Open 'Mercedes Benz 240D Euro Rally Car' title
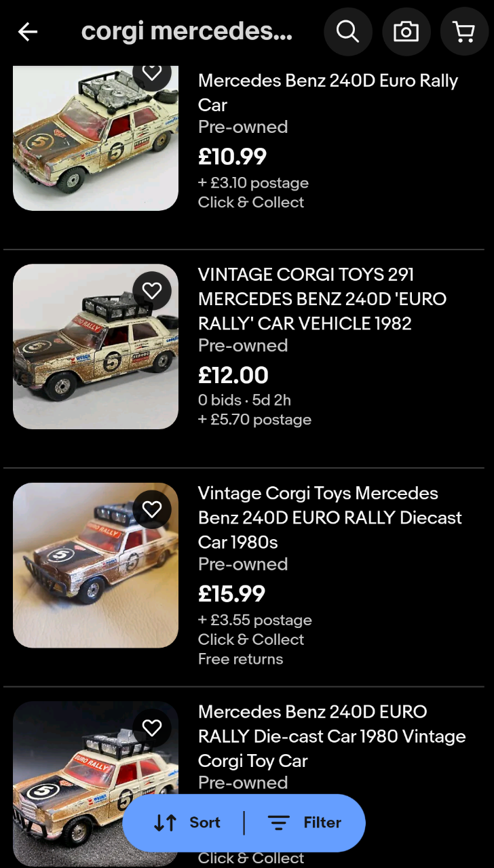Viewport: 494px width, 868px height. coord(328,92)
